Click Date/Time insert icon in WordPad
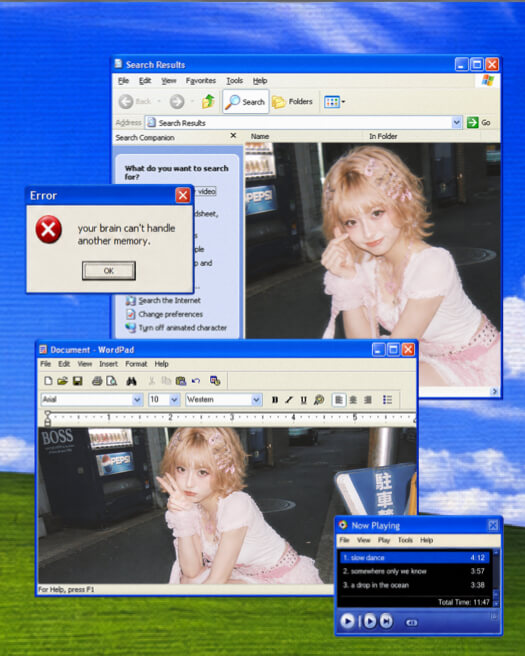This screenshot has height=657, width=525. (215, 381)
